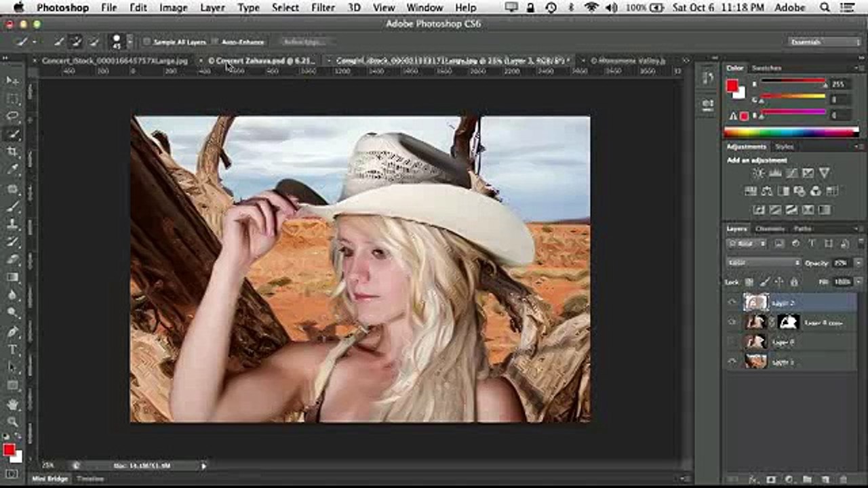Select the Rectangular Marquee tool
Image resolution: width=868 pixels, height=488 pixels.
13,99
